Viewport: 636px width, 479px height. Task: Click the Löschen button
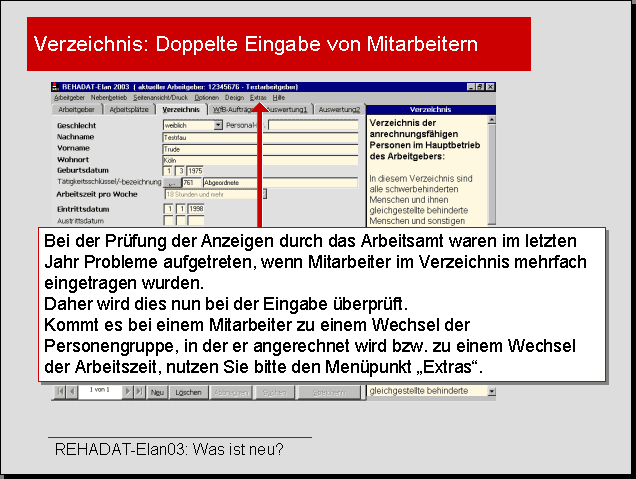click(x=188, y=393)
